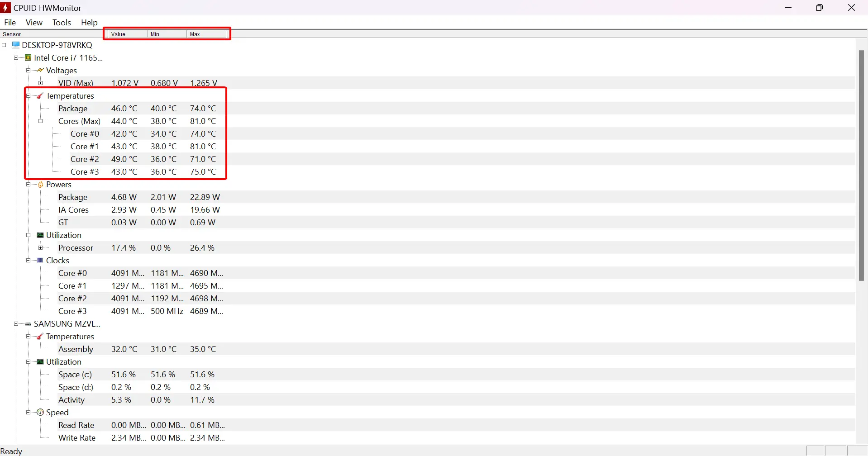868x456 pixels.
Task: Click the 500 MHz minimum clock value
Action: click(167, 311)
